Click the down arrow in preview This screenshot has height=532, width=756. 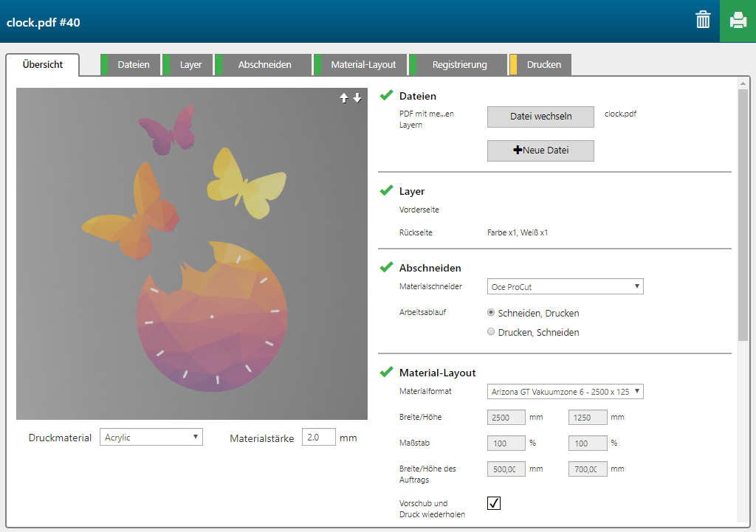tap(357, 98)
